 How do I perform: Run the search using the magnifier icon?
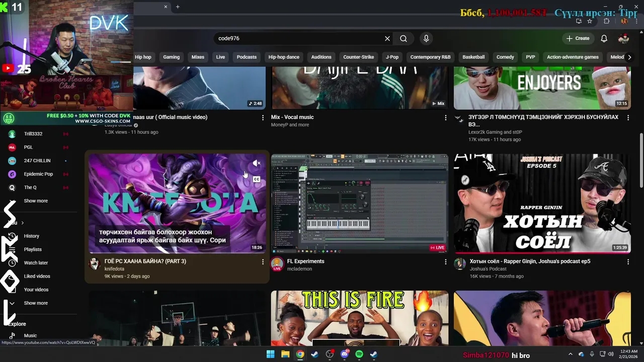pos(404,38)
